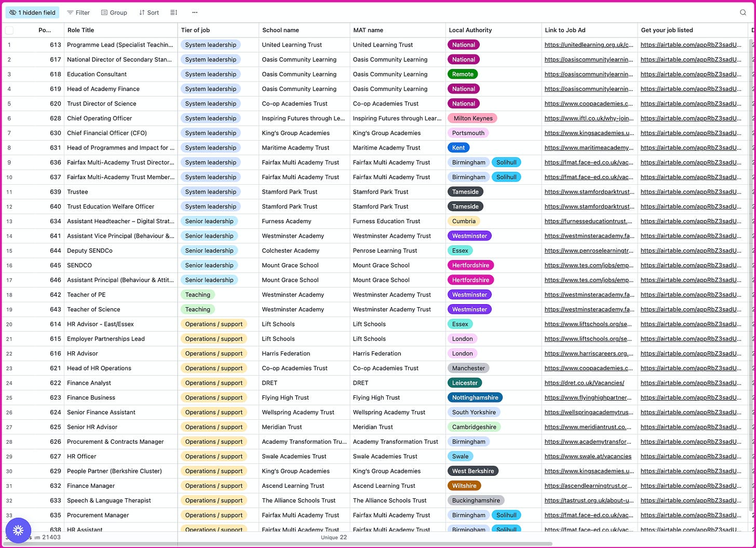Image resolution: width=756 pixels, height=548 pixels.
Task: Open the Sort options
Action: click(x=148, y=12)
